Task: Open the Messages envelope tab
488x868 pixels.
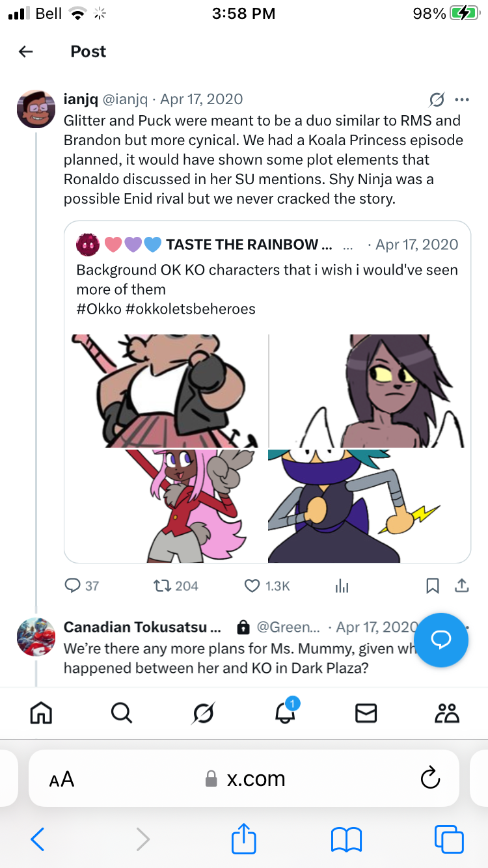Action: point(366,714)
